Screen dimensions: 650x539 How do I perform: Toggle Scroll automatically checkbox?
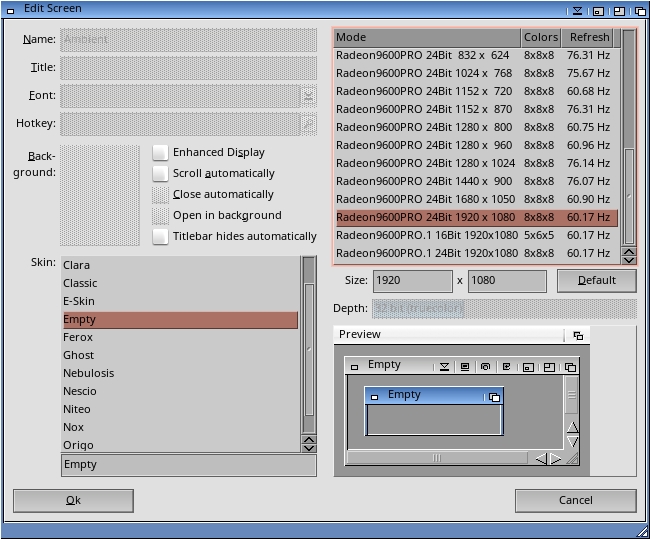click(160, 173)
